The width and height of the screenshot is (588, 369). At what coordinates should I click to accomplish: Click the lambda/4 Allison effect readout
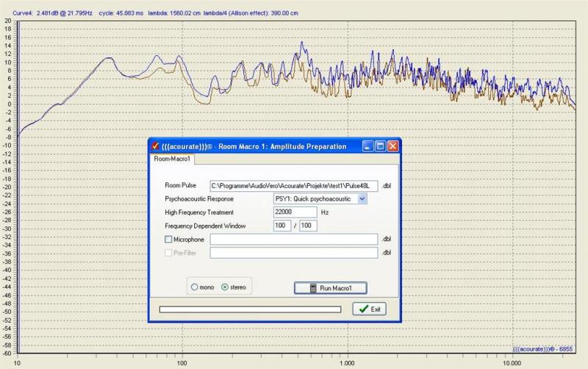coord(251,13)
